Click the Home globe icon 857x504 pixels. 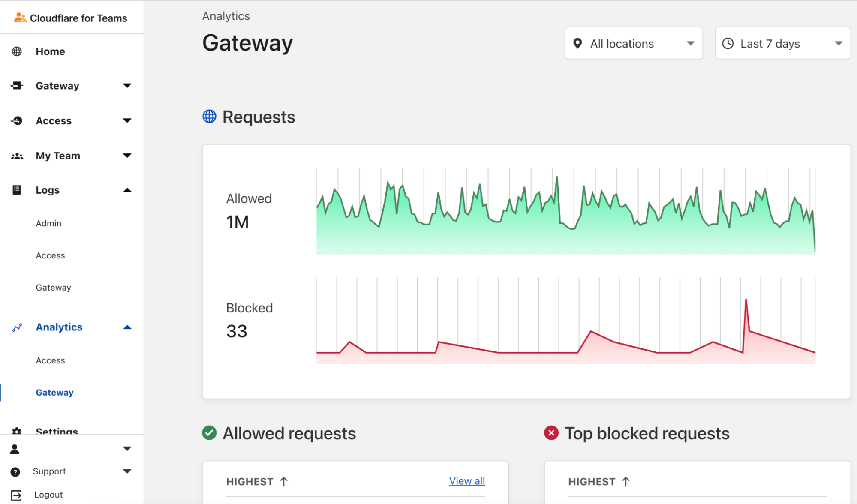click(17, 51)
